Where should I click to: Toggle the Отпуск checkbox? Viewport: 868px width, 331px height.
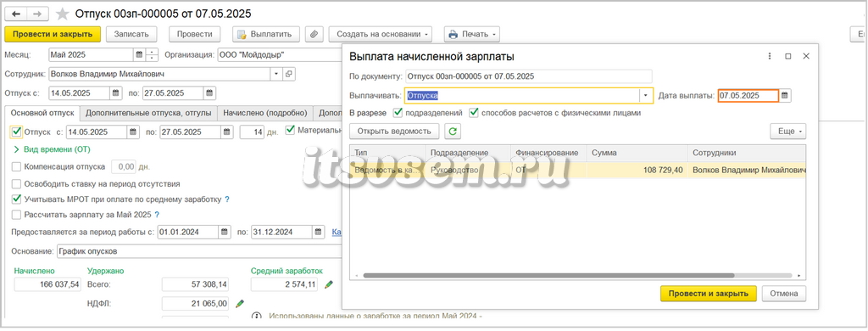(x=16, y=132)
